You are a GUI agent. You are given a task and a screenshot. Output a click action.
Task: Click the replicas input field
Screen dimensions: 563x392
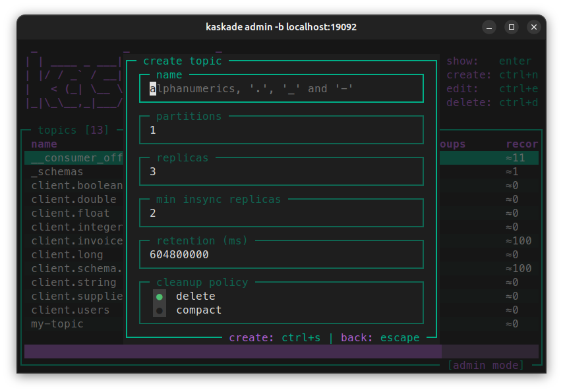[x=281, y=172]
